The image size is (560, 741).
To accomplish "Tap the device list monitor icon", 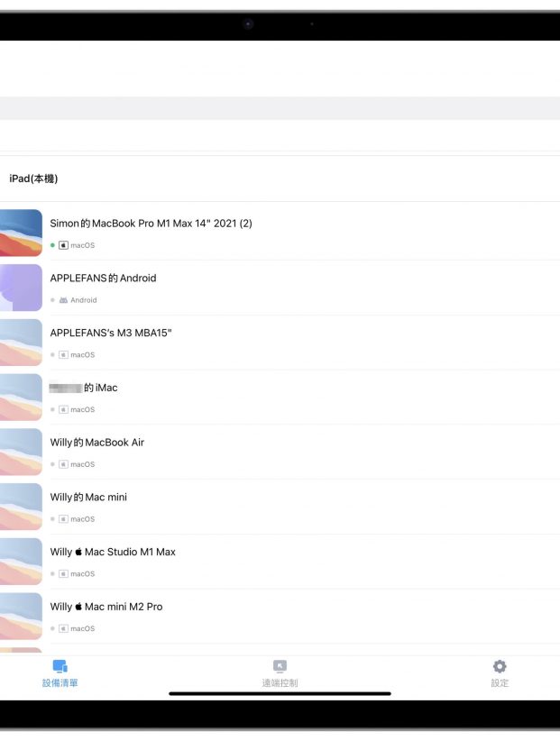I will [60, 667].
